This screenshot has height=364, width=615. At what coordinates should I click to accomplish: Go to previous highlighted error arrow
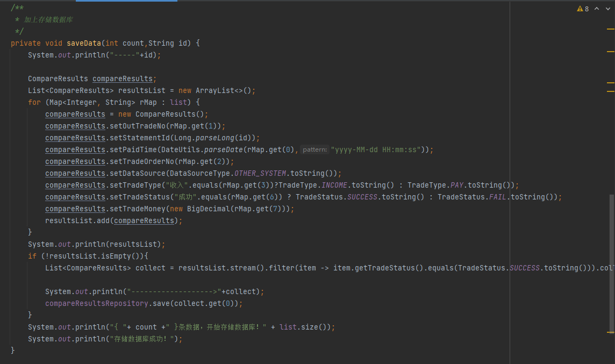(597, 9)
